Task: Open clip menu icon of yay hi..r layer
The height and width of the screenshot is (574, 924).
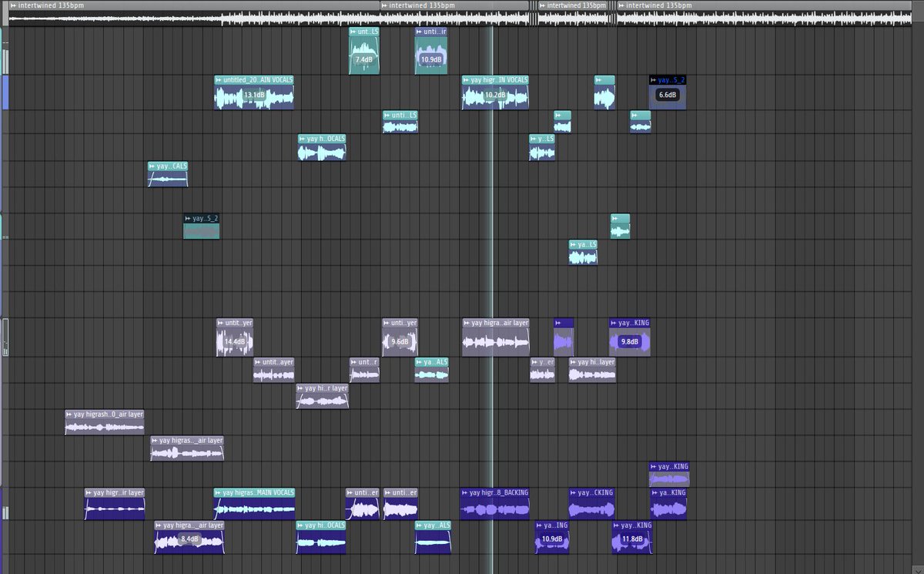Action: click(x=301, y=388)
